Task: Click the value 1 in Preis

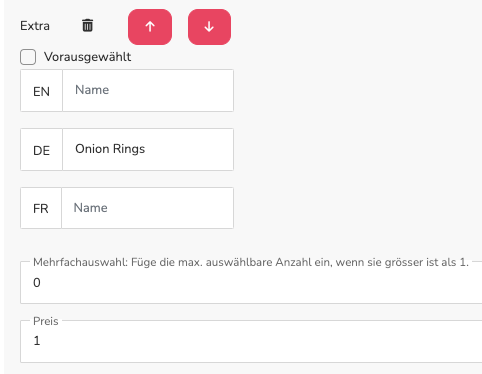Action: tap(37, 341)
